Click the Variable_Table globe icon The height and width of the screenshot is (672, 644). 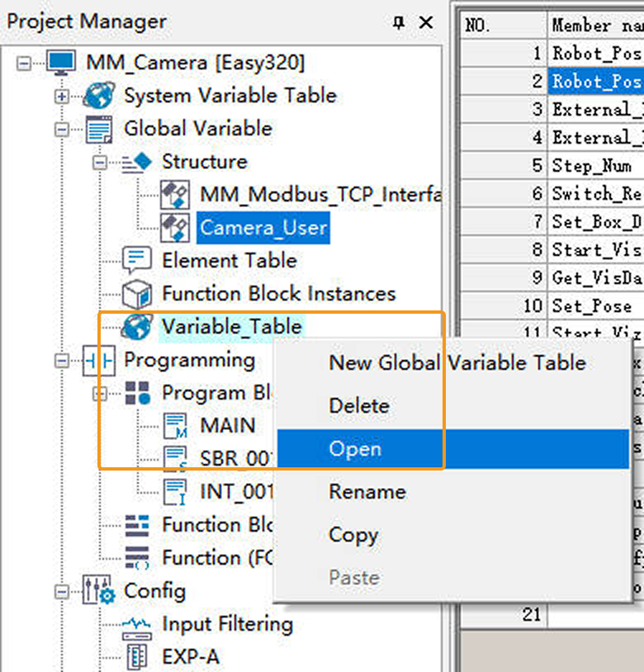(136, 327)
